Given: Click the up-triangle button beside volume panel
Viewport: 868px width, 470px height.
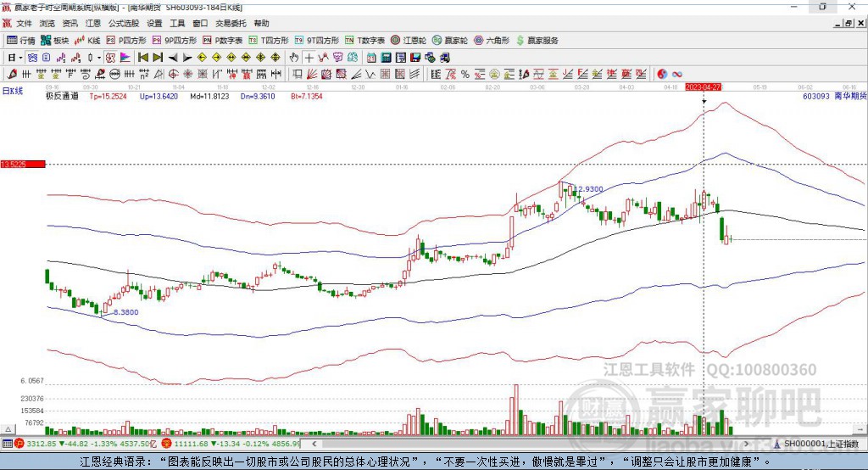Looking at the screenshot, I should point(8,429).
